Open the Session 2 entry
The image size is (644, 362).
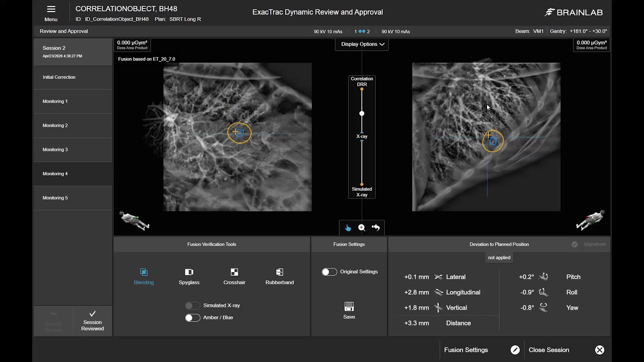point(73,52)
